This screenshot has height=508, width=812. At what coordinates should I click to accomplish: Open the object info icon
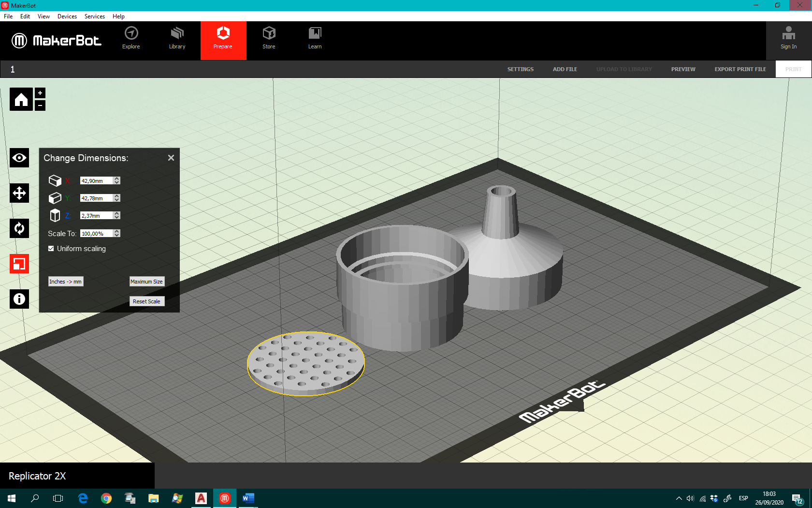pyautogui.click(x=19, y=299)
